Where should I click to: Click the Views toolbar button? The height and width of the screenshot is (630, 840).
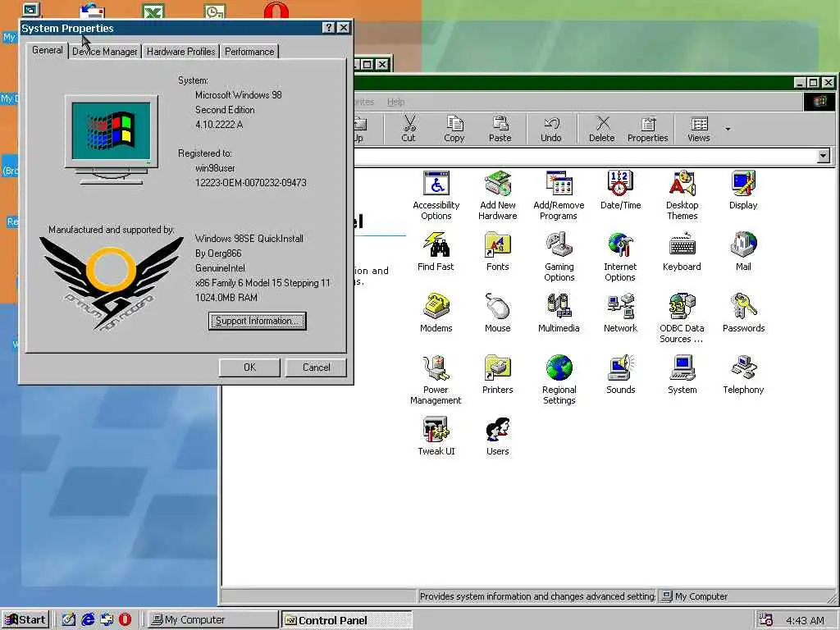(699, 129)
